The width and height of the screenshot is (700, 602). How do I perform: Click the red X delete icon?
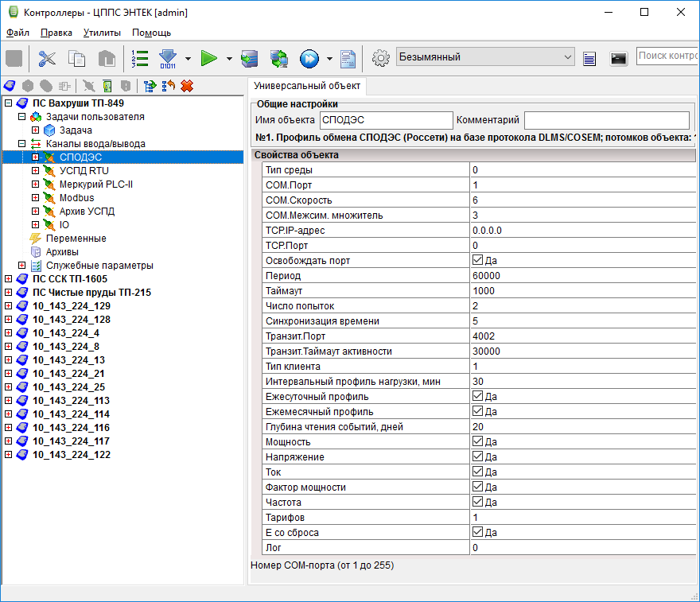coord(187,86)
